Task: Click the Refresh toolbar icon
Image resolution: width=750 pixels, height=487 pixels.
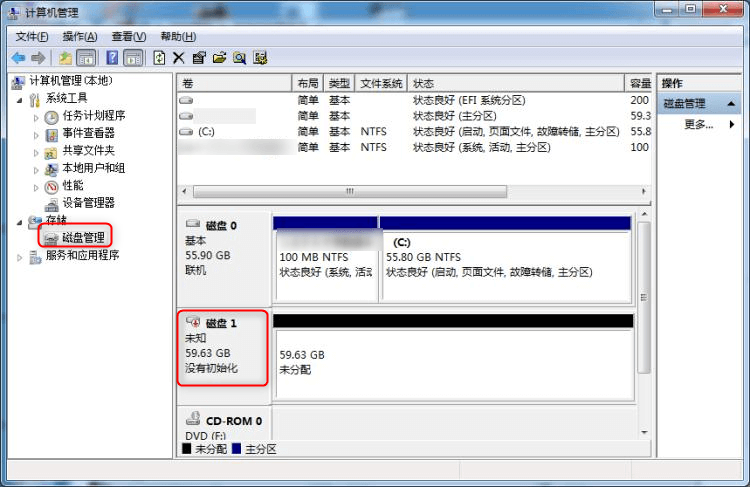Action: coord(159,58)
